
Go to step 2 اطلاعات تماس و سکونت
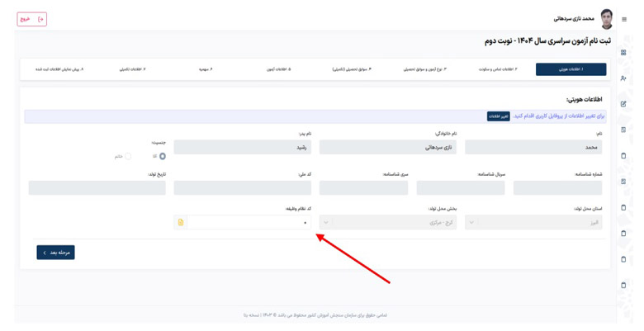pos(498,69)
